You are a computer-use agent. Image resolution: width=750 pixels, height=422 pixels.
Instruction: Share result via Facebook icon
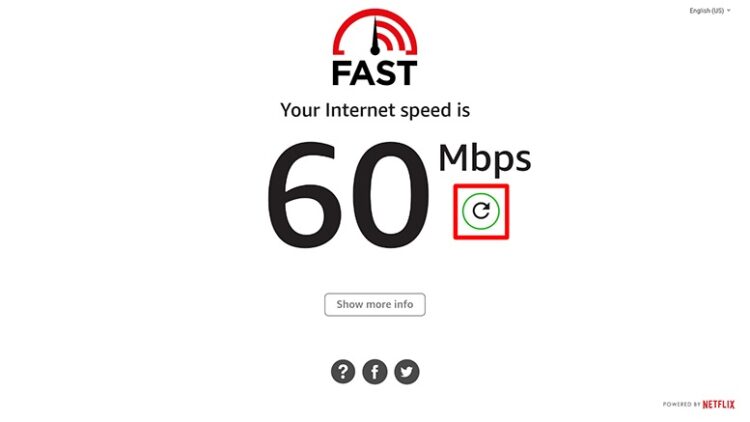(x=375, y=371)
